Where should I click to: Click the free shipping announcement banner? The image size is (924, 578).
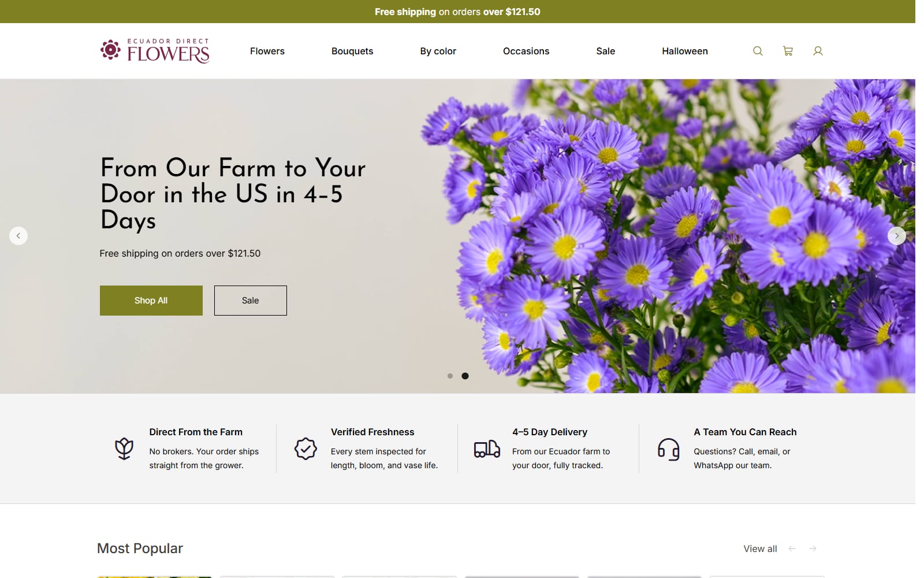(x=457, y=12)
